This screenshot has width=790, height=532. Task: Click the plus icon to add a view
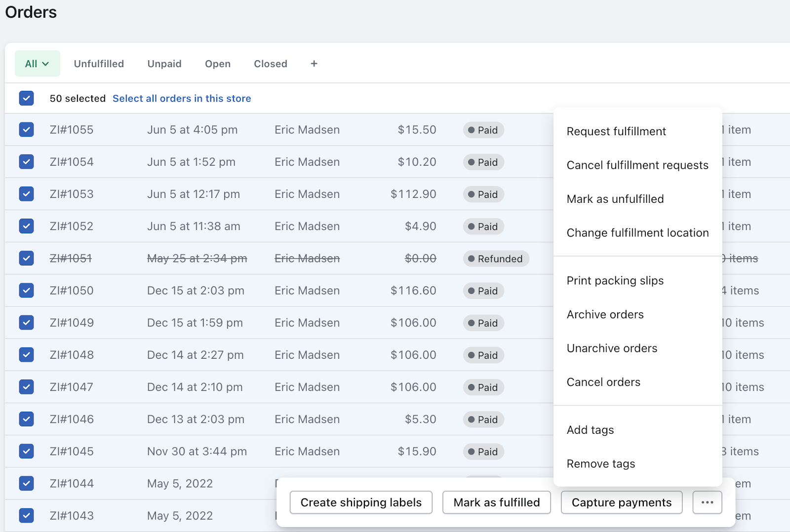314,64
